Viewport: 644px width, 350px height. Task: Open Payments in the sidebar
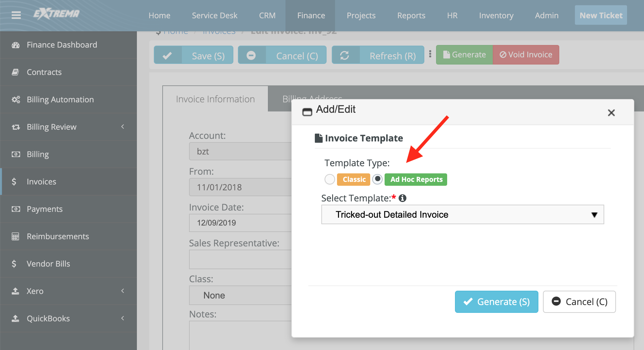68,209
